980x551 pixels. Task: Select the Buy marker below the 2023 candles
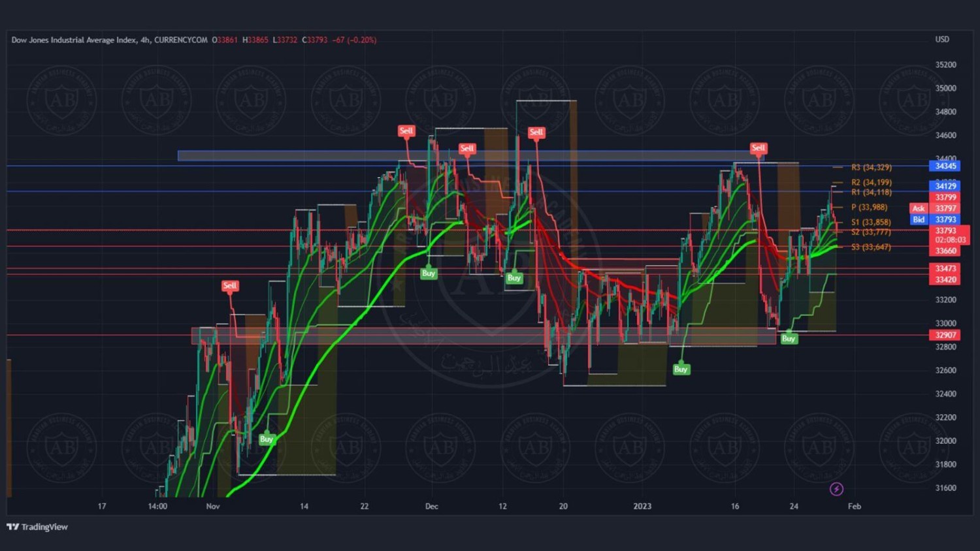(x=681, y=370)
